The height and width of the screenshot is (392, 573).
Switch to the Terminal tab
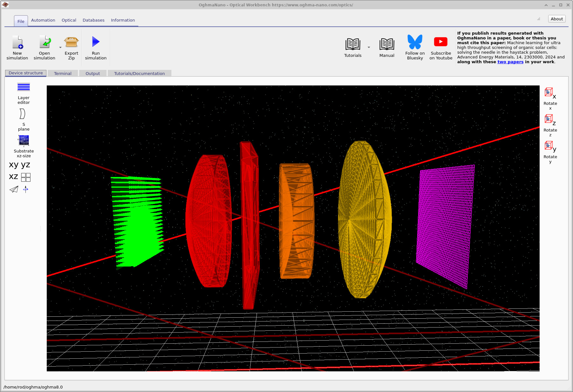[x=63, y=73]
